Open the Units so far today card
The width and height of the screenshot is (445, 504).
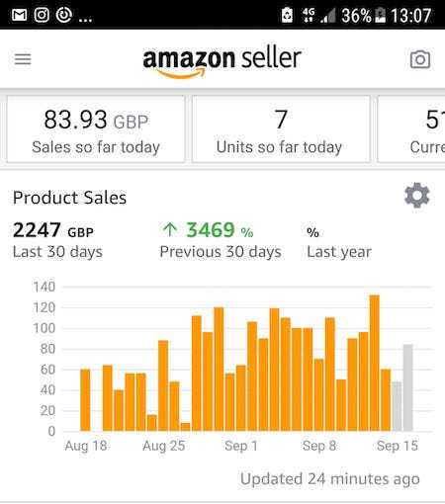point(281,129)
